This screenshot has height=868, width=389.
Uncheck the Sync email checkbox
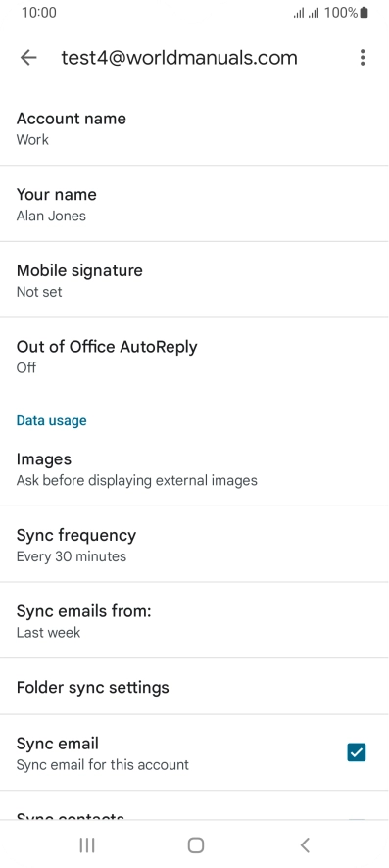357,752
